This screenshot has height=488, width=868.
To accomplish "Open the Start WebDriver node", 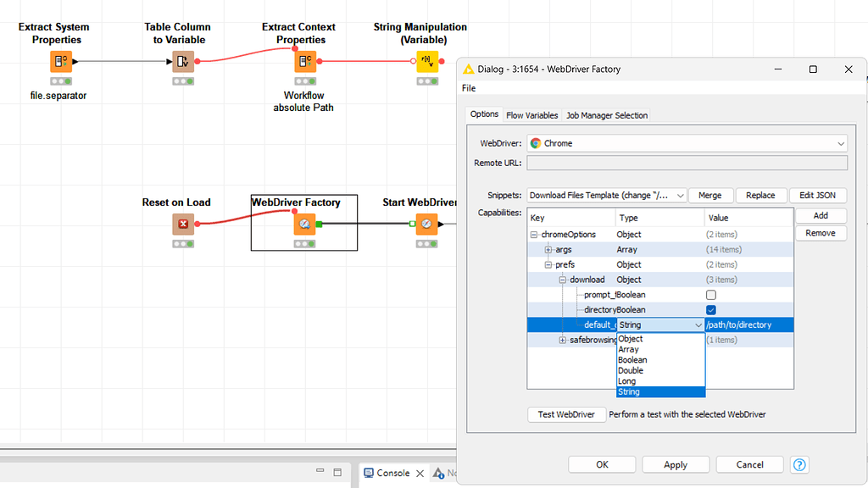I will tap(426, 223).
